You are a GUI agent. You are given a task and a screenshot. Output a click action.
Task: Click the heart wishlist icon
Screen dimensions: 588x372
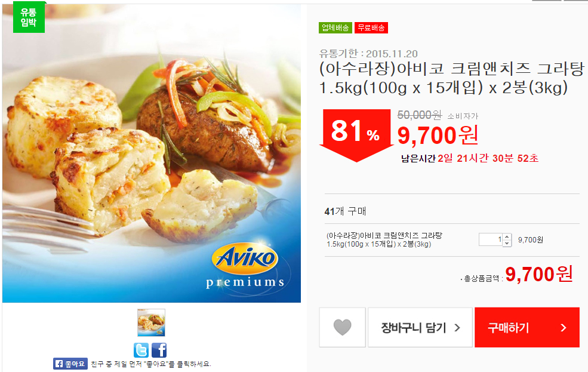point(342,327)
